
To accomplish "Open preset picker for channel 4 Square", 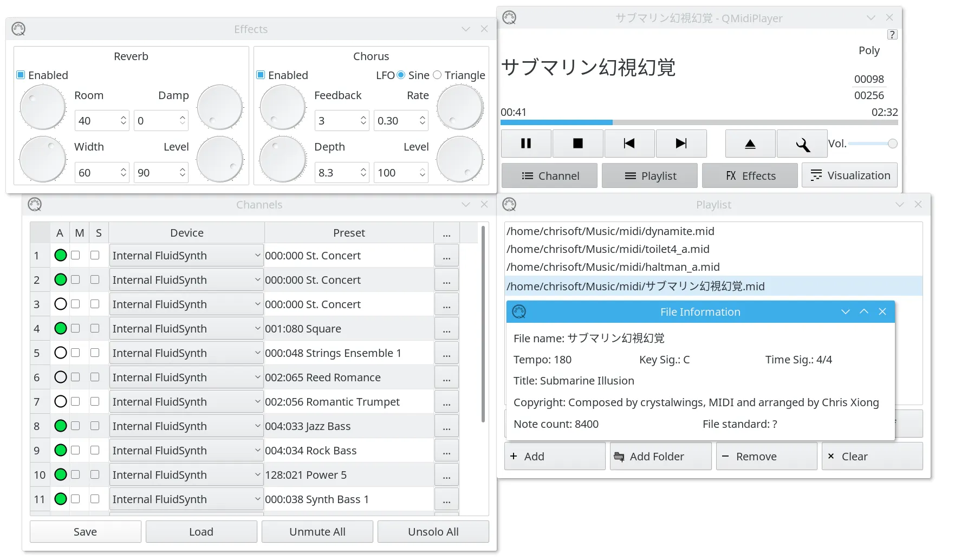I will tap(446, 329).
